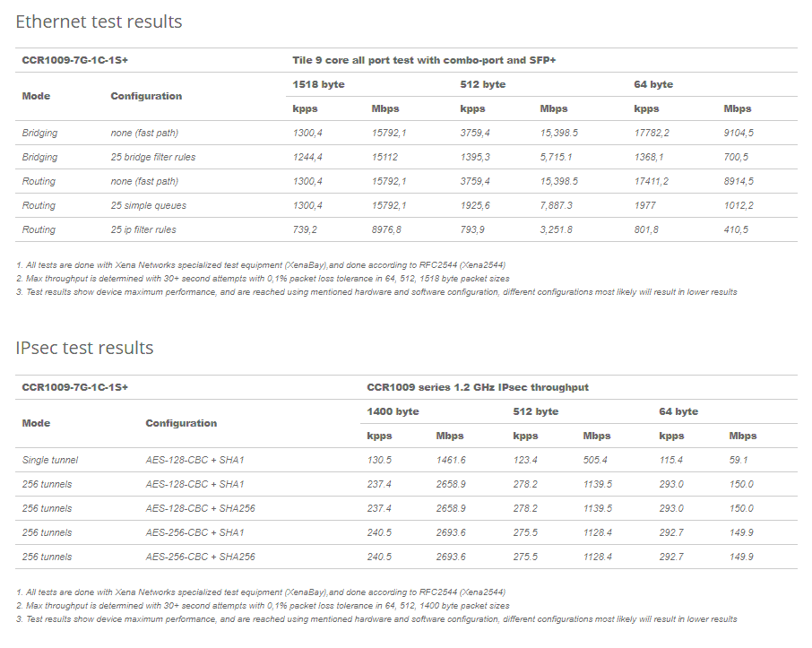
Task: Click the CCR1009 series 1.2 GHz IPsec throughput title
Action: pos(478,387)
